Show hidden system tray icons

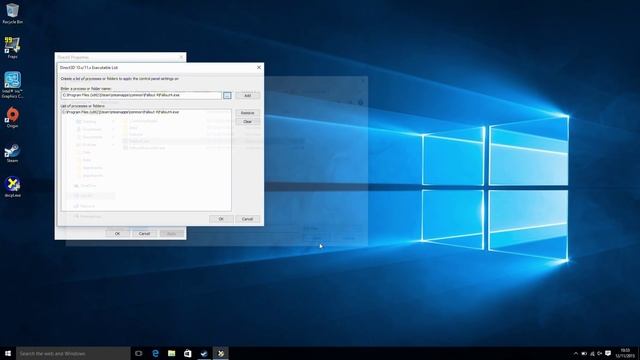click(576, 353)
